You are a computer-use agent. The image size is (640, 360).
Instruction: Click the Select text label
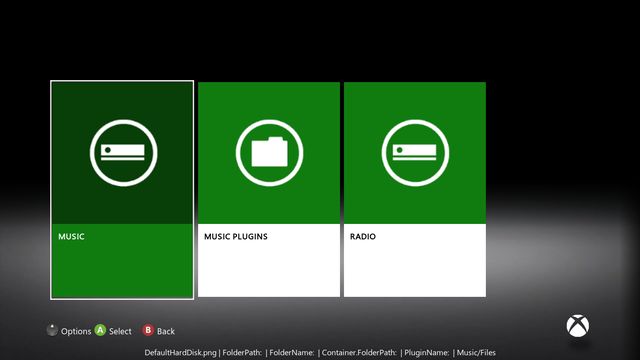tap(120, 331)
